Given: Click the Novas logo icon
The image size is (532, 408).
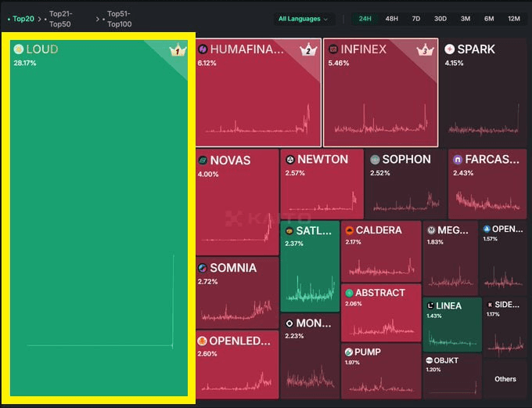Looking at the screenshot, I should point(203,161).
